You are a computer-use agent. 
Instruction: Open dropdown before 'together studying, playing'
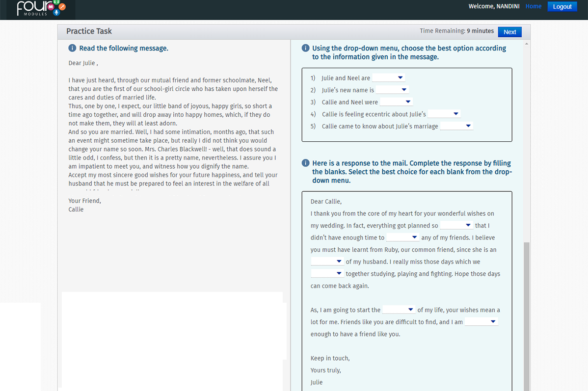327,273
